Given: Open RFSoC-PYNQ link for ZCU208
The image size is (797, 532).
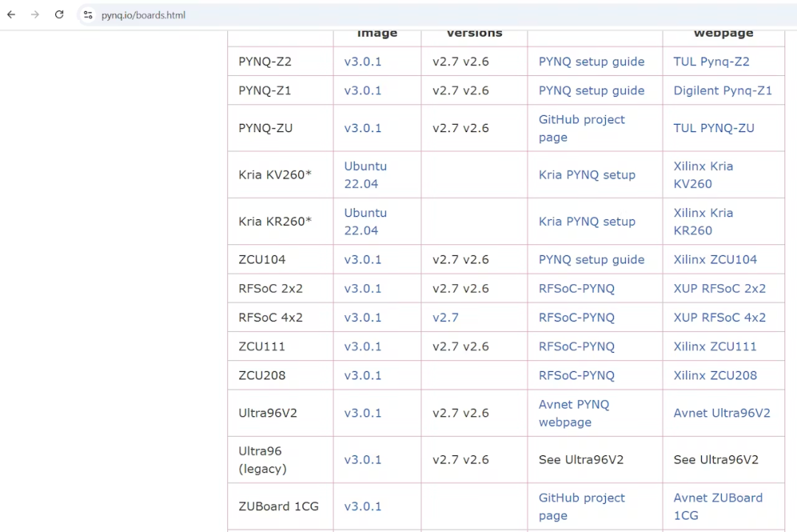Looking at the screenshot, I should pos(576,376).
